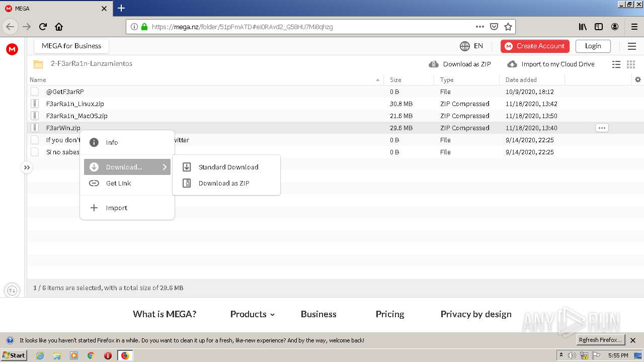Viewport: 644px width, 362px height.
Task: Click the F3arRa1n_MacOS.zip file icon
Action: pyautogui.click(x=35, y=116)
